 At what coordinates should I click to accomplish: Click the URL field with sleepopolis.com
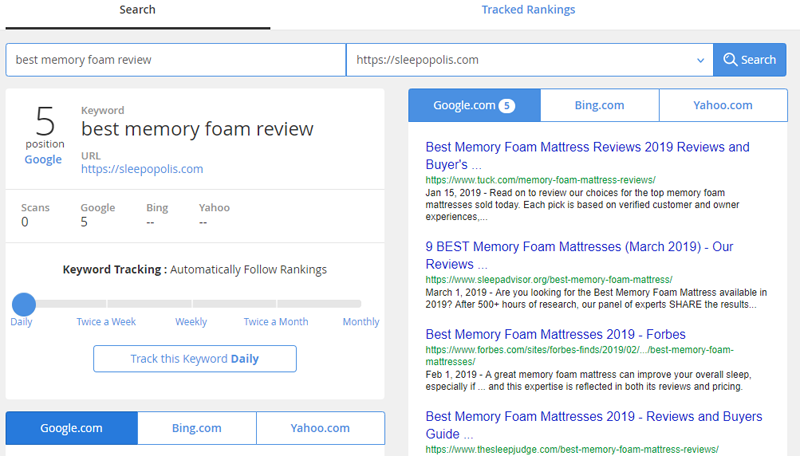click(x=530, y=60)
